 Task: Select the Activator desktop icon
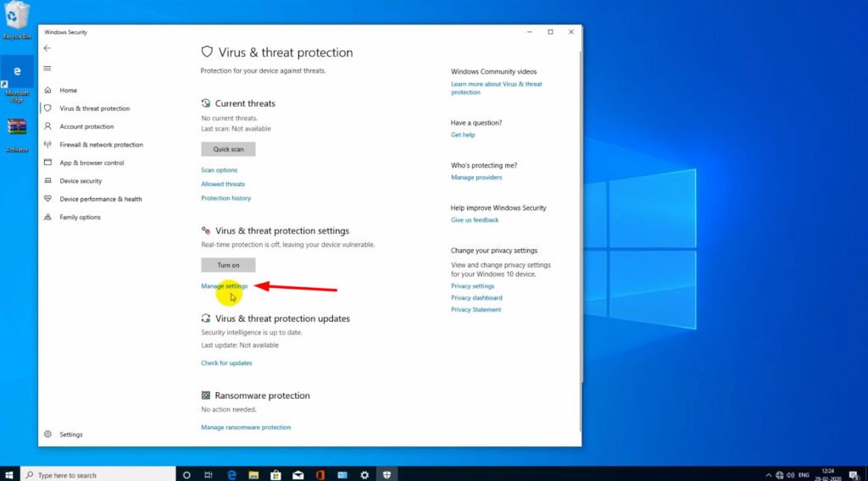(17, 135)
